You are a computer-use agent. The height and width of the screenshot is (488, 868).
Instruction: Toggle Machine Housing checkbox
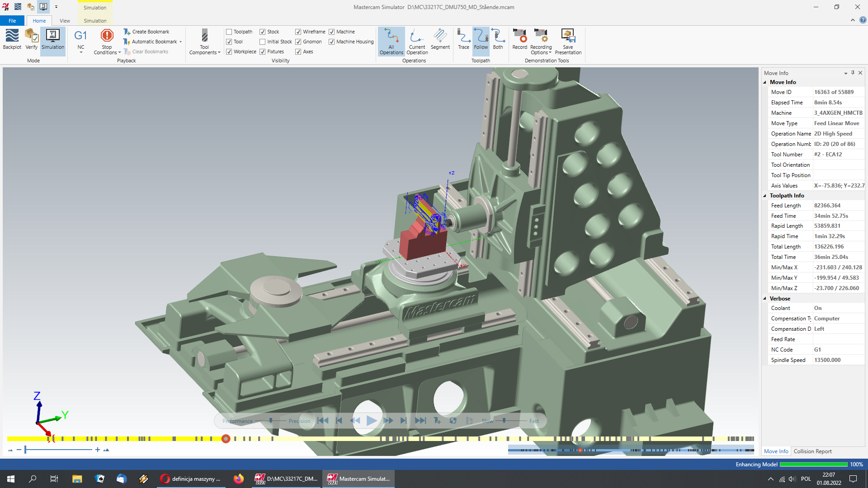pyautogui.click(x=332, y=42)
